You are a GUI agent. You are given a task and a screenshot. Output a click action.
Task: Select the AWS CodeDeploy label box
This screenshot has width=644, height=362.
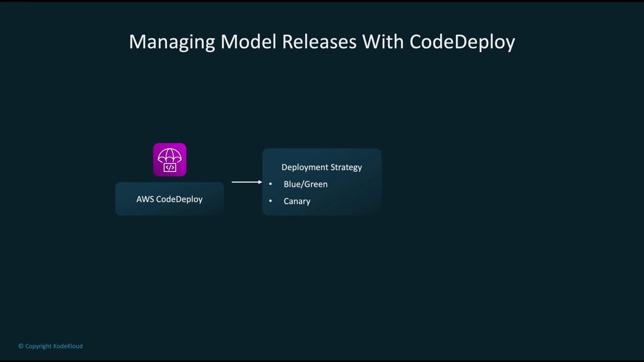point(169,199)
